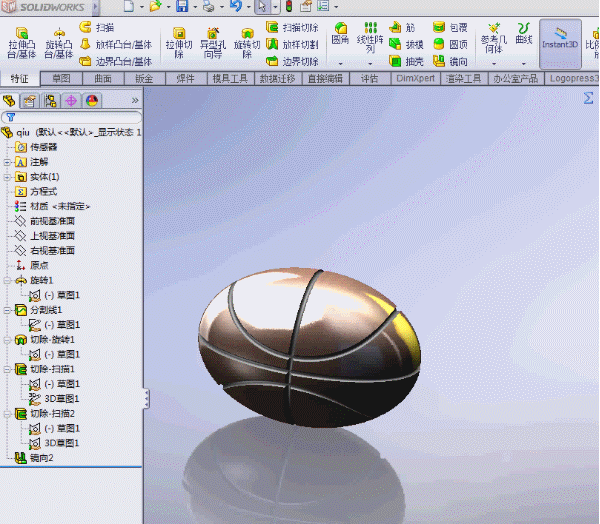Viewport: 600px width, 524px height.
Task: Pick the Lofted Boss/Base (放样凸台/基体) tool
Action: pyautogui.click(x=116, y=44)
